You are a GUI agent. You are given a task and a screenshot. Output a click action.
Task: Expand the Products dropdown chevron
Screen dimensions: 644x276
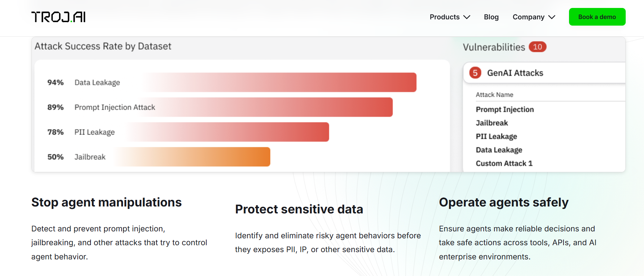pos(467,17)
